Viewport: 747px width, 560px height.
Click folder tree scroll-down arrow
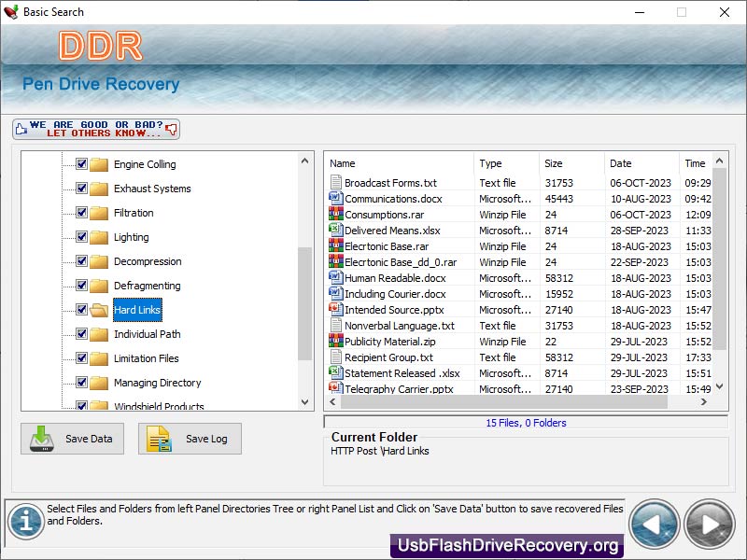click(x=305, y=402)
